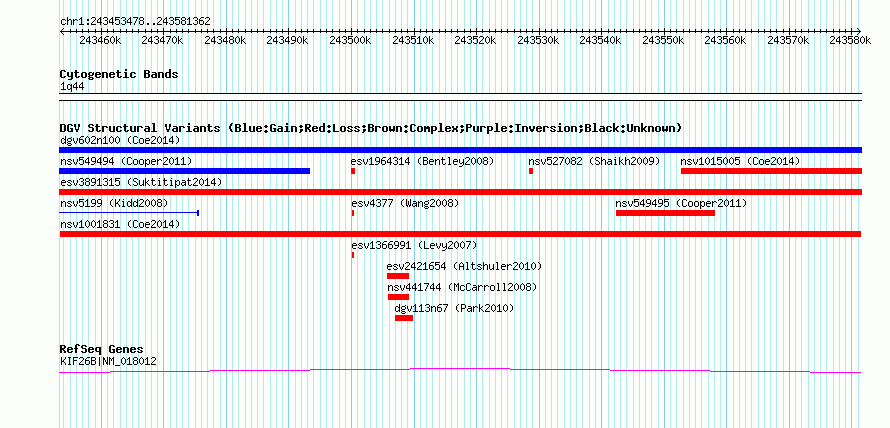Click the 243550k ruler tick label
The image size is (890, 428).
(x=664, y=40)
